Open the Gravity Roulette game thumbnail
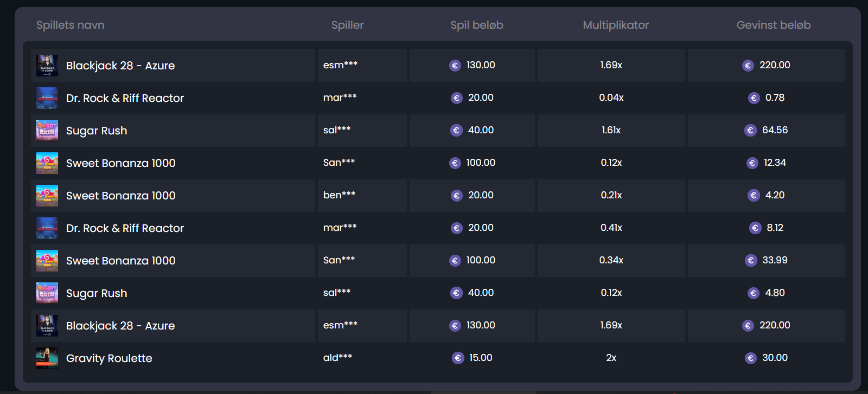Viewport: 868px width, 394px height. (x=47, y=358)
